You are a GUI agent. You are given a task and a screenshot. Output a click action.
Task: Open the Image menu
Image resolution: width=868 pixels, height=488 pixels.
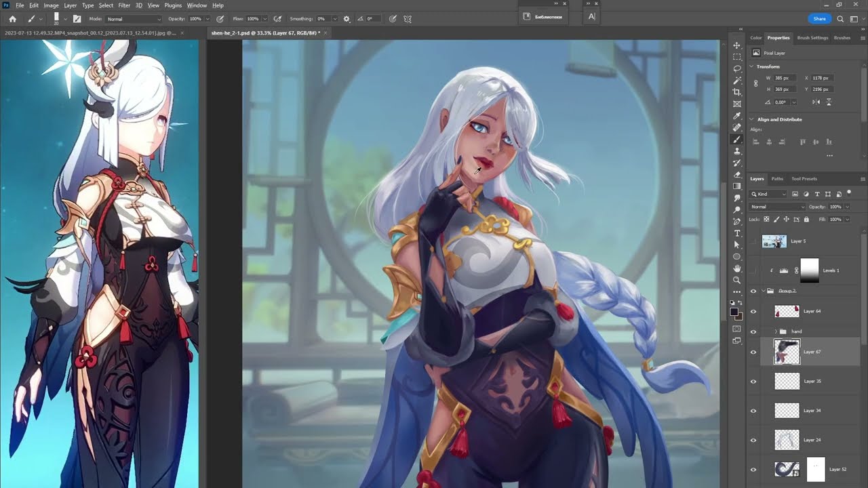[x=51, y=5]
